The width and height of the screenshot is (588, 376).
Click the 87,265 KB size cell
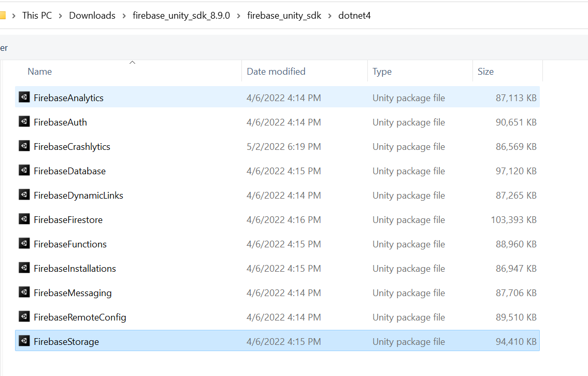point(516,196)
